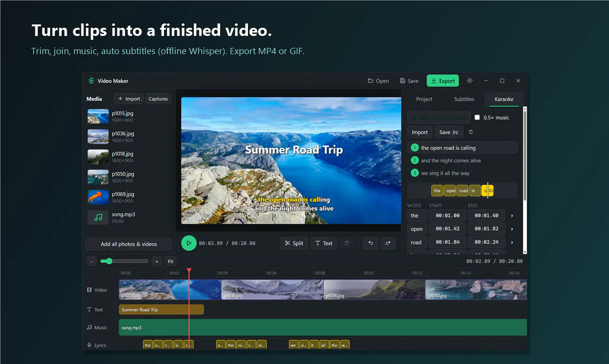Image resolution: width=609 pixels, height=364 pixels.
Task: Click the timeline zoom slider handle
Action: coord(109,261)
